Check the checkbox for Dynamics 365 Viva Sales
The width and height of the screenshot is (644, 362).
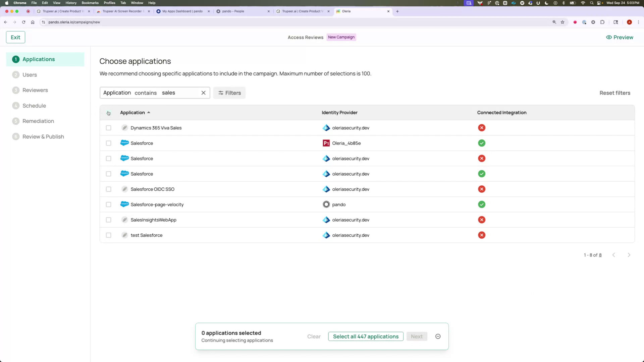(x=108, y=128)
